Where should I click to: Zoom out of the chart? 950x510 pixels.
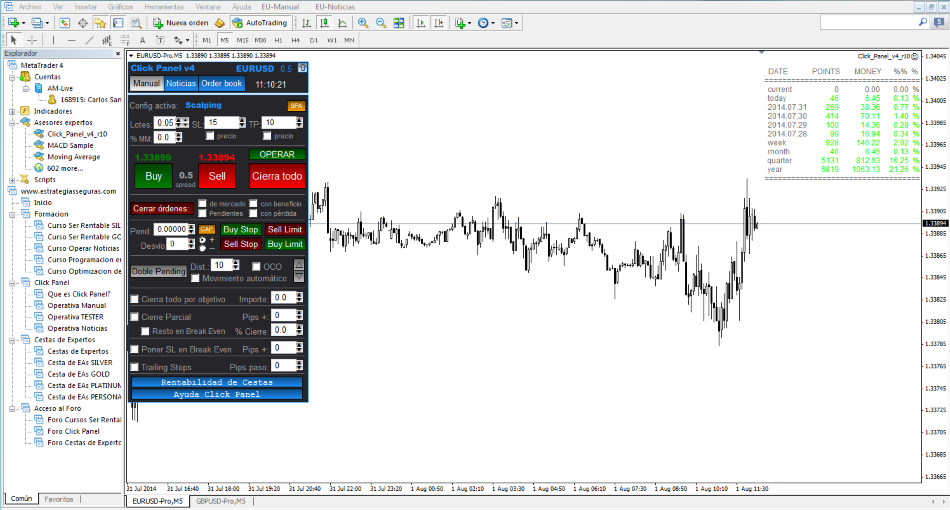(x=381, y=23)
